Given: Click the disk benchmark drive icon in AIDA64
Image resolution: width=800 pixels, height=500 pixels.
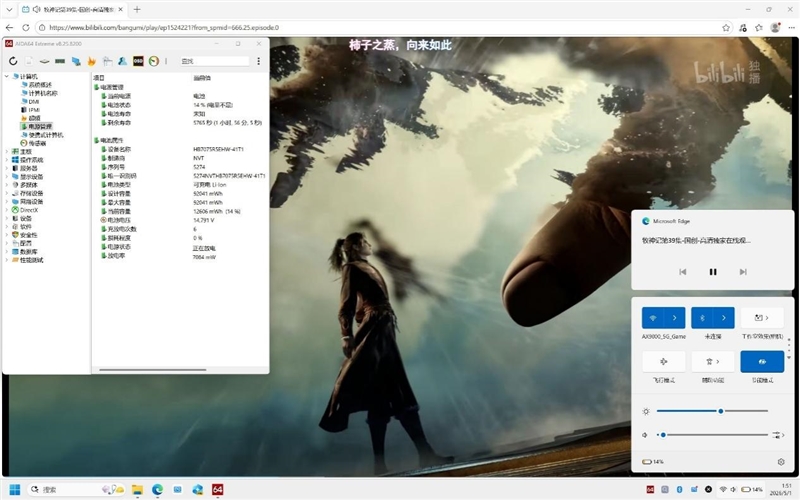Looking at the screenshot, I should 44,61.
